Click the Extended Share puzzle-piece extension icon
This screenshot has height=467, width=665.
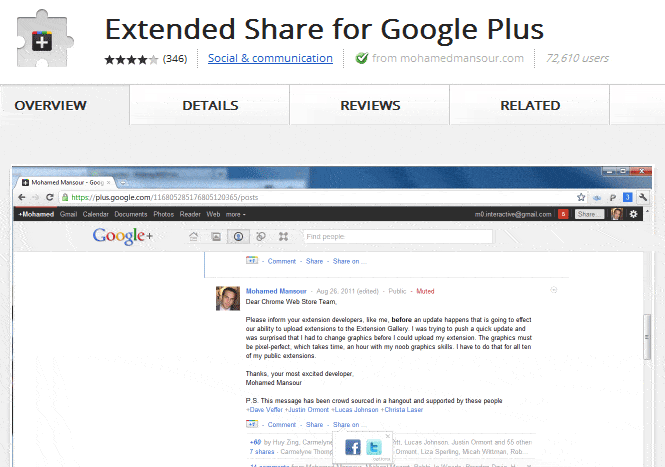pyautogui.click(x=44, y=39)
